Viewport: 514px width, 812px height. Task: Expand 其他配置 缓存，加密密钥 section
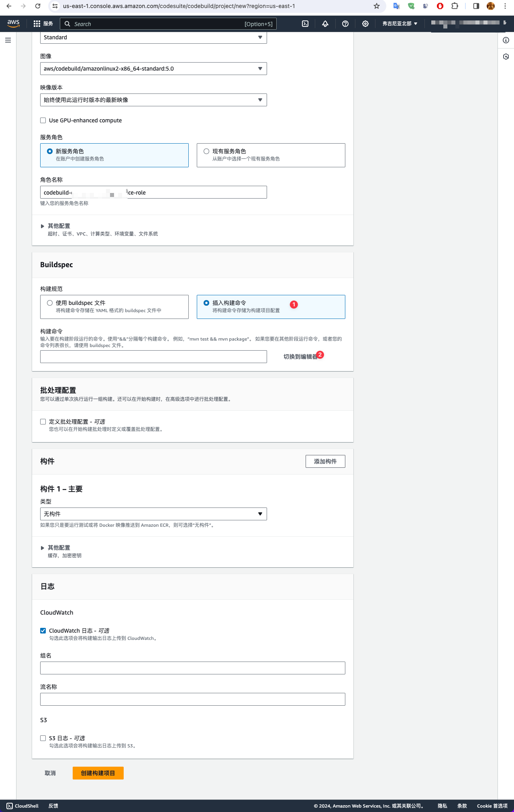(x=55, y=548)
